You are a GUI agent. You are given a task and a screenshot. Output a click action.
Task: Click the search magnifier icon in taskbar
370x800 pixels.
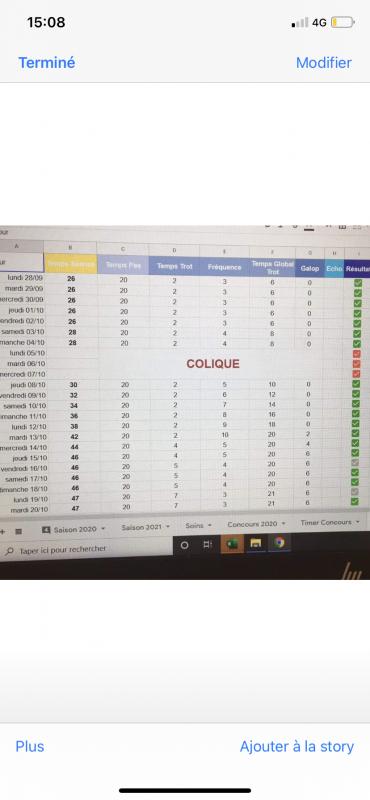(9, 551)
